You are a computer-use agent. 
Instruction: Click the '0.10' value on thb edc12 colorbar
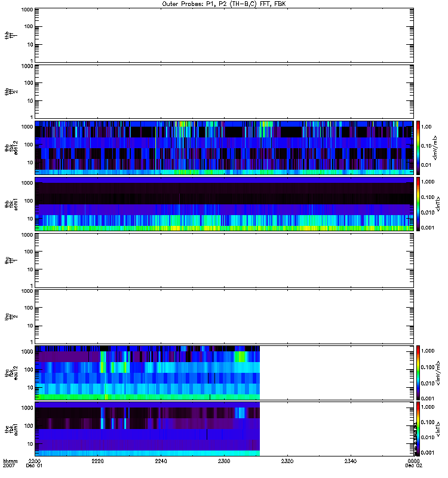click(x=426, y=146)
